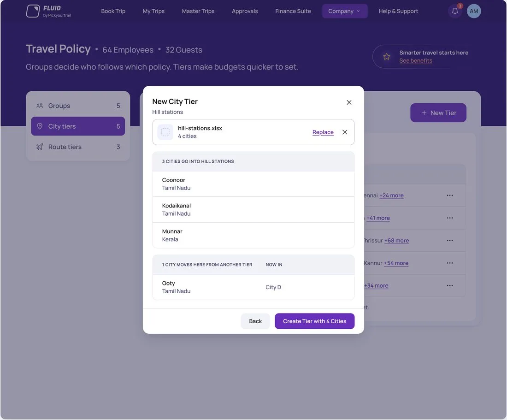Click the Fluid by Pickyourtrail logo
Image resolution: width=507 pixels, height=420 pixels.
click(48, 11)
